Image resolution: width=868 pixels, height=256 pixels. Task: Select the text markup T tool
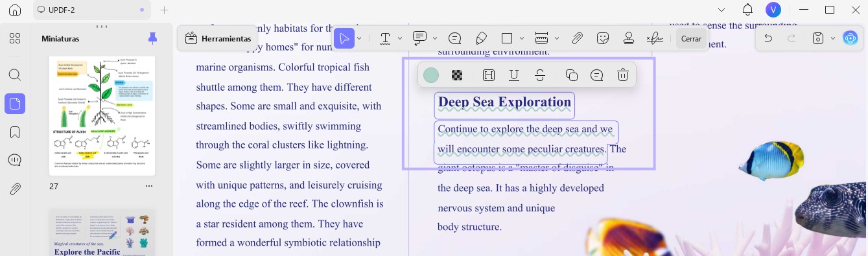[x=385, y=38]
